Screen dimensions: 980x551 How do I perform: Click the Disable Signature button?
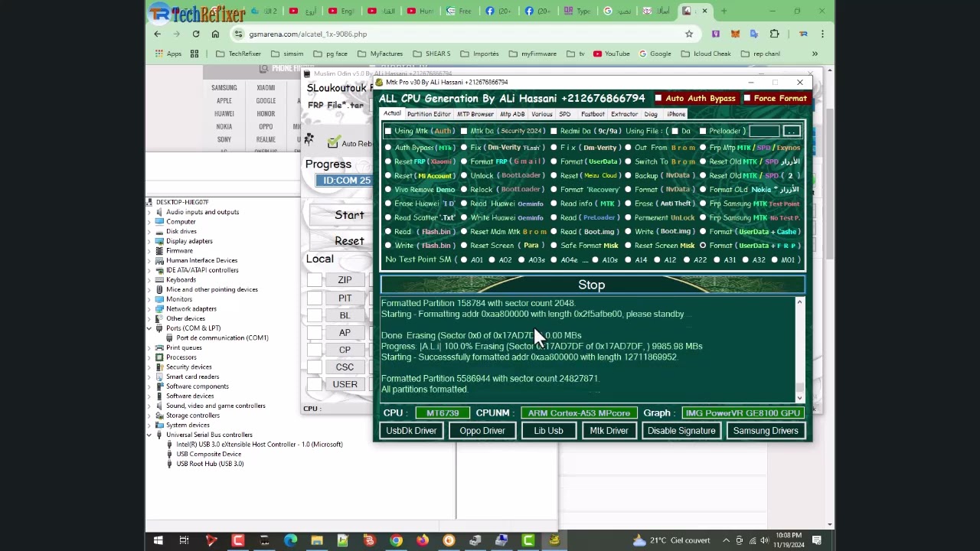[x=681, y=431]
